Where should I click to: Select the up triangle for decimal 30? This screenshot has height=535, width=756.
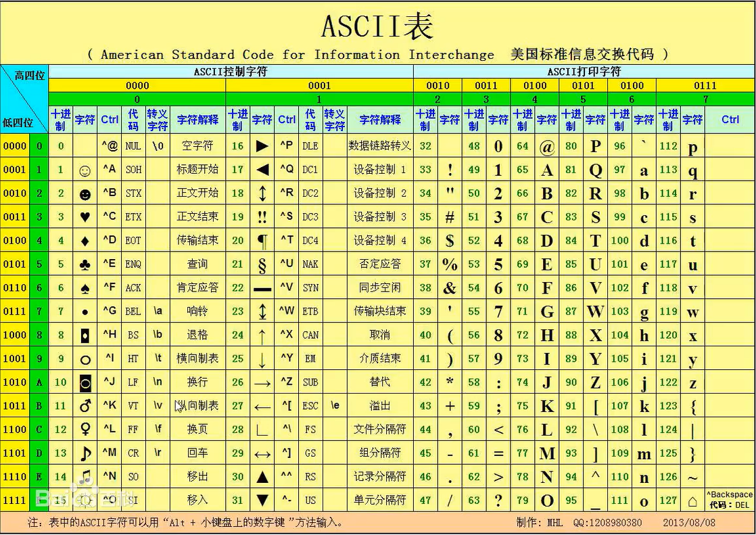tap(262, 477)
